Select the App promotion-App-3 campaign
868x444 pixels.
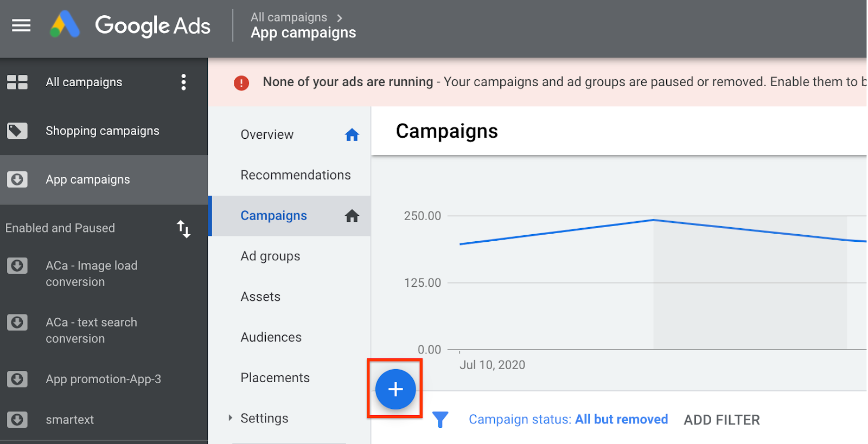pos(103,379)
